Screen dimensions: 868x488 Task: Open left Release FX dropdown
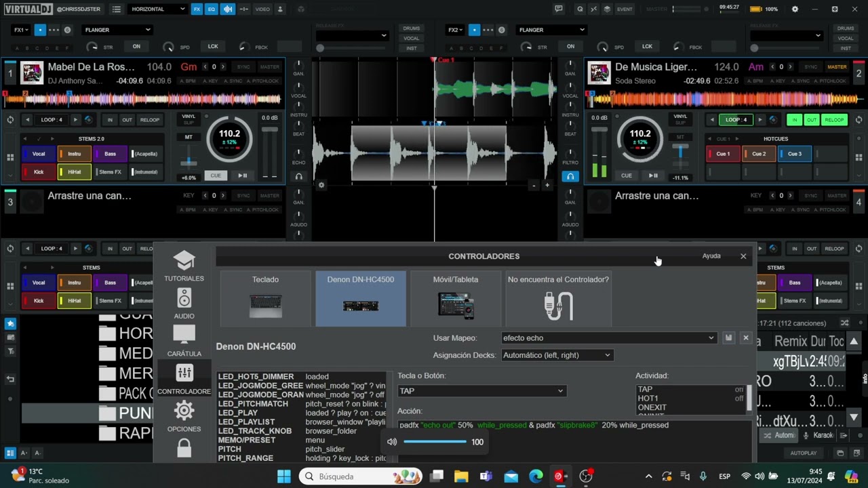[x=353, y=36]
